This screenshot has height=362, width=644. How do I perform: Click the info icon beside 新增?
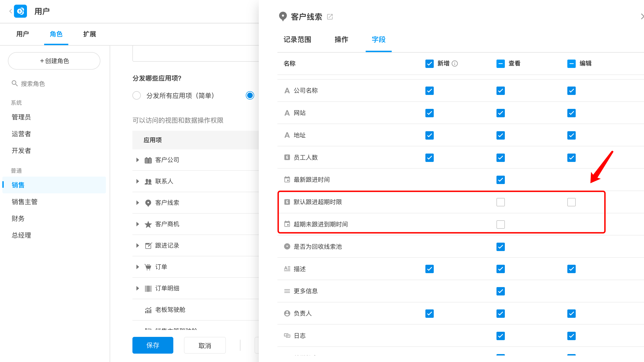[455, 64]
